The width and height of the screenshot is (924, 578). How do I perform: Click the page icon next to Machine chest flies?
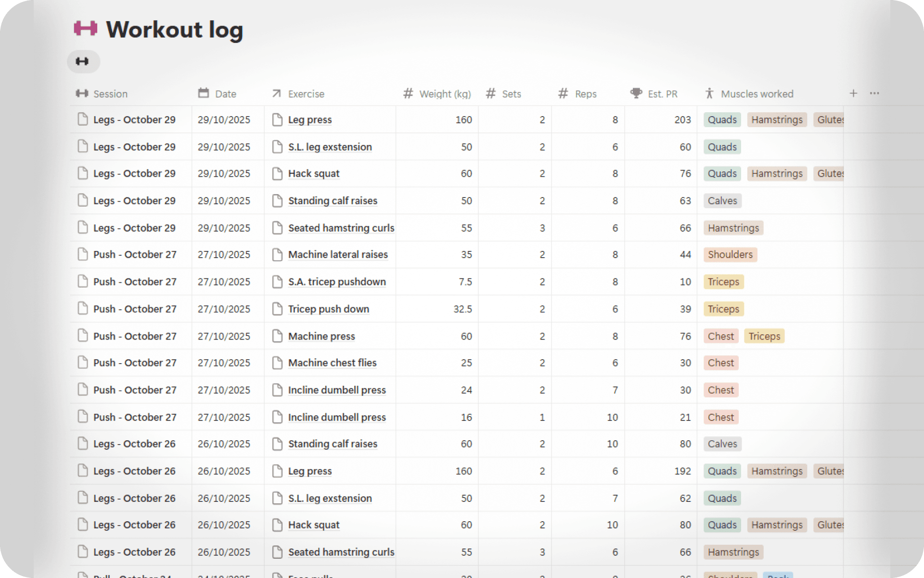(277, 363)
